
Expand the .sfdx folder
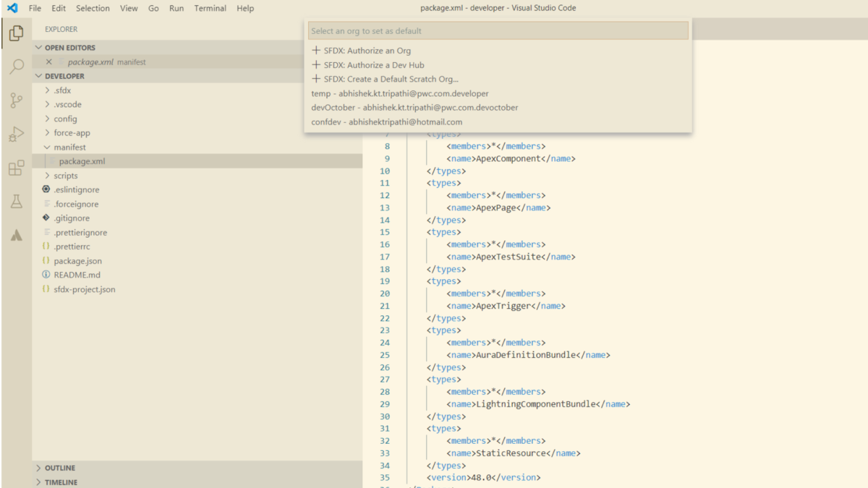(47, 90)
